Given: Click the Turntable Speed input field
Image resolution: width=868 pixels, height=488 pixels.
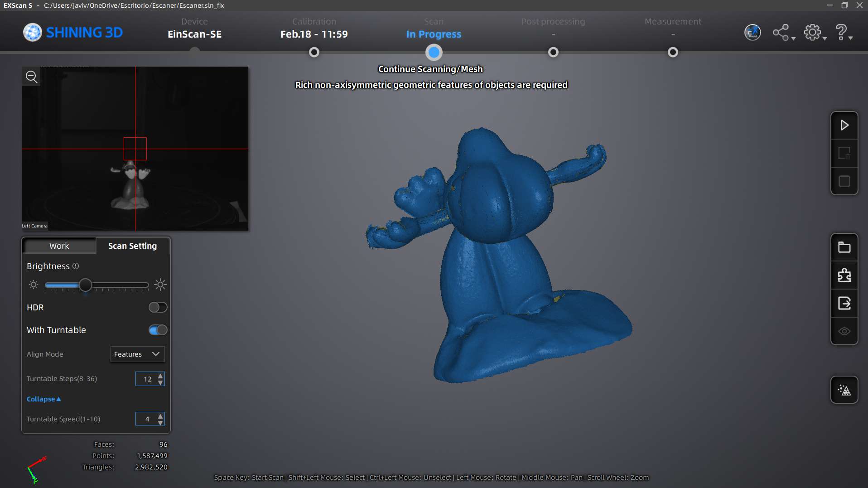Looking at the screenshot, I should tap(150, 419).
